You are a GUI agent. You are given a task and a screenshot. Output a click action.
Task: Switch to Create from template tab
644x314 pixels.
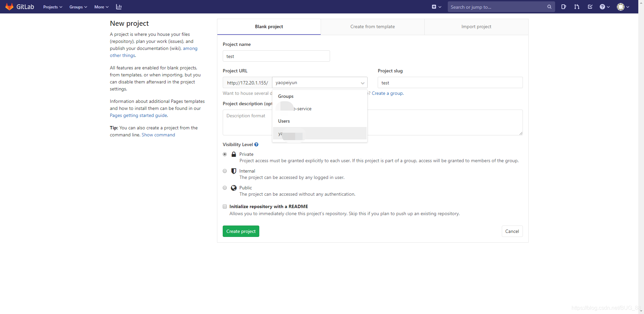(373, 26)
